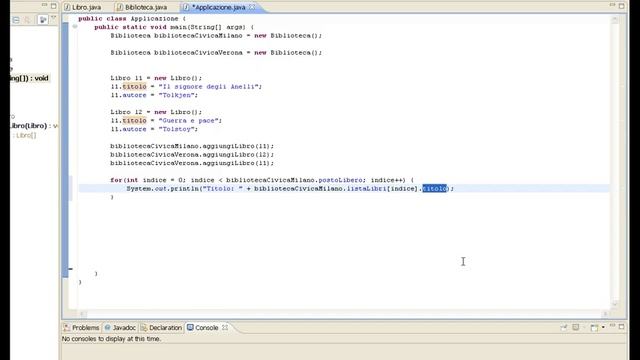The width and height of the screenshot is (640, 360).
Task: Maximize the Outline panel
Action: [54, 6]
